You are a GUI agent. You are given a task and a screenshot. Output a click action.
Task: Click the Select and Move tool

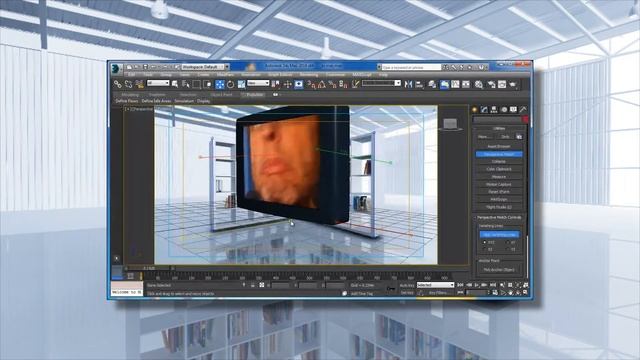click(x=220, y=84)
